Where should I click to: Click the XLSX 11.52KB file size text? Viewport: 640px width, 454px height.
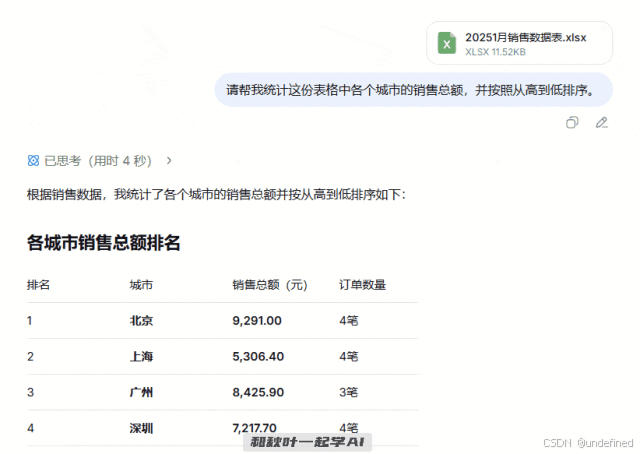(496, 52)
